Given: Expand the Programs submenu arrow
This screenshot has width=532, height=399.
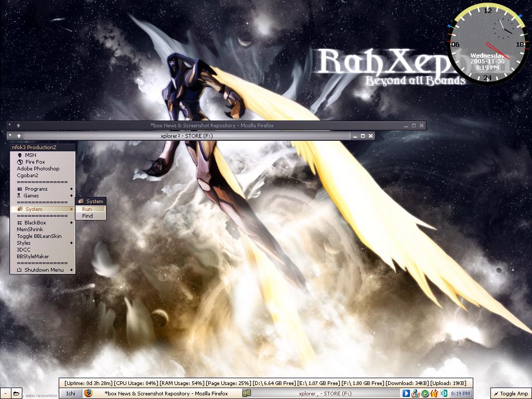Looking at the screenshot, I should (x=71, y=189).
